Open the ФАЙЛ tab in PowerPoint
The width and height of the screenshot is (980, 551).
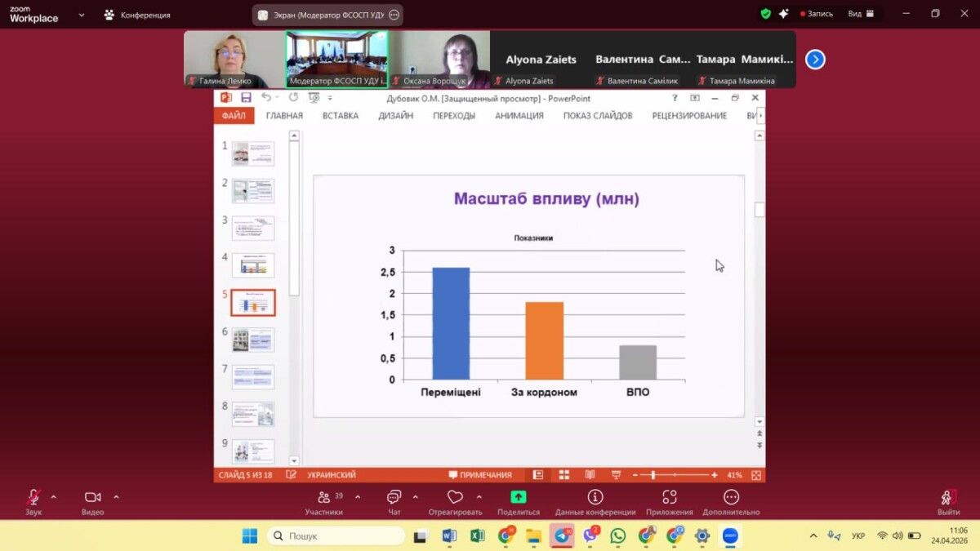234,116
